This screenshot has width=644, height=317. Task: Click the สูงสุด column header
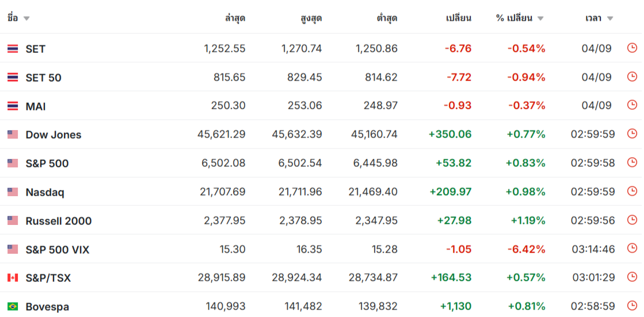[x=311, y=18]
